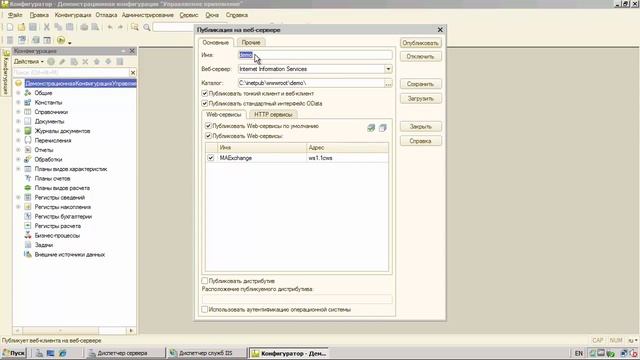640x360 pixels.
Task: Click the Paste clipboard toolbar icon
Action: (69, 27)
